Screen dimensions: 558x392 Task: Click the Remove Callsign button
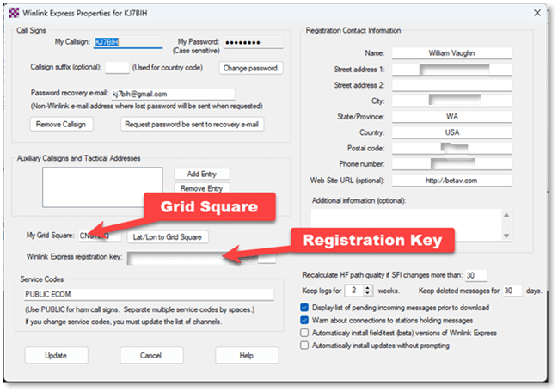tap(61, 125)
